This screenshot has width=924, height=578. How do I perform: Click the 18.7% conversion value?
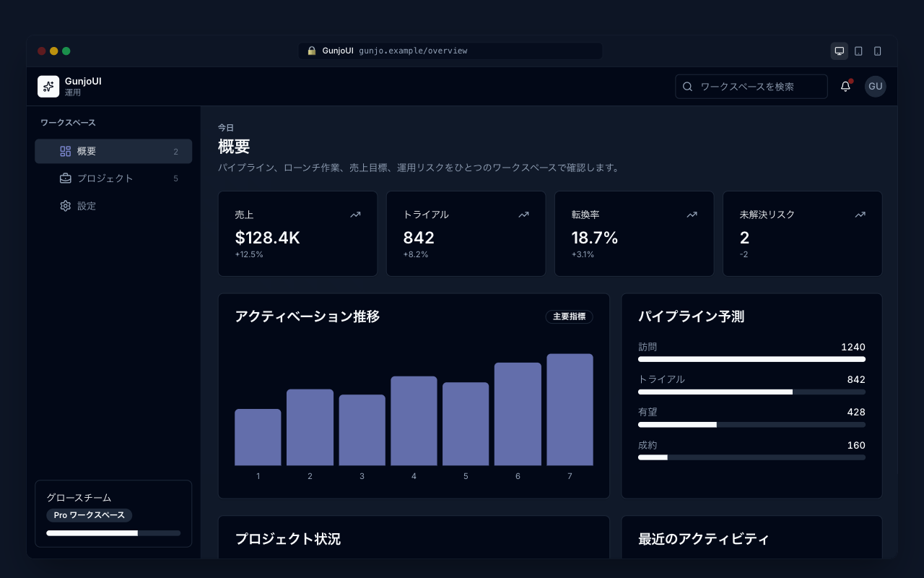coord(595,238)
